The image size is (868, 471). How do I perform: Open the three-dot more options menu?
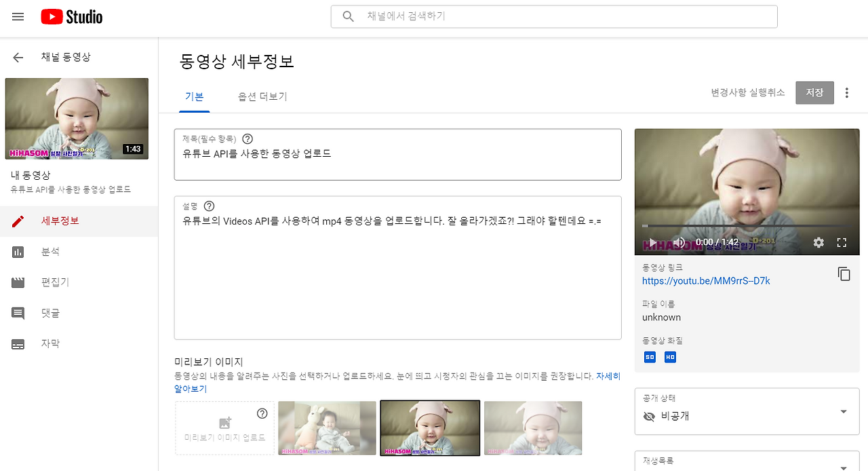[x=846, y=93]
